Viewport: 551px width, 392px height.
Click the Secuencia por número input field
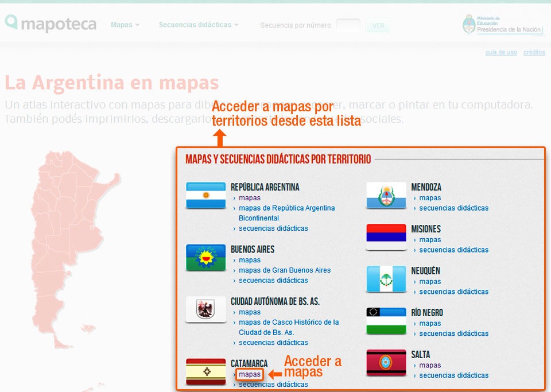[349, 26]
